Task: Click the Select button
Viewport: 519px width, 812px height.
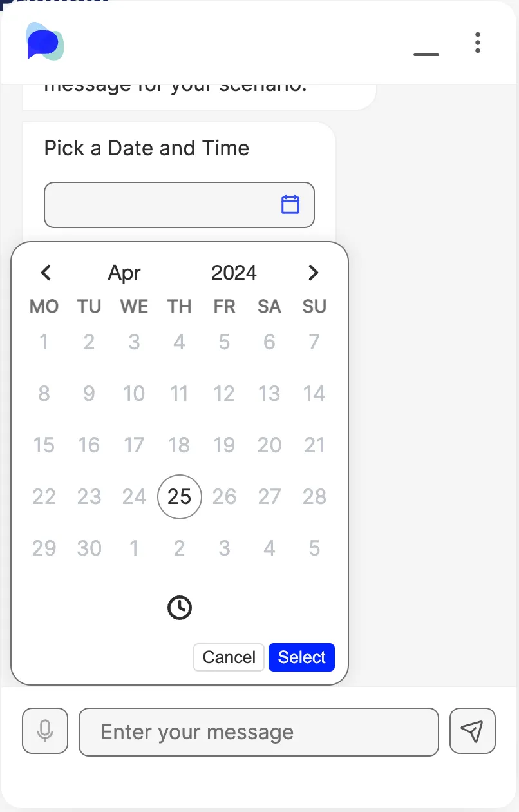Action: 302,657
